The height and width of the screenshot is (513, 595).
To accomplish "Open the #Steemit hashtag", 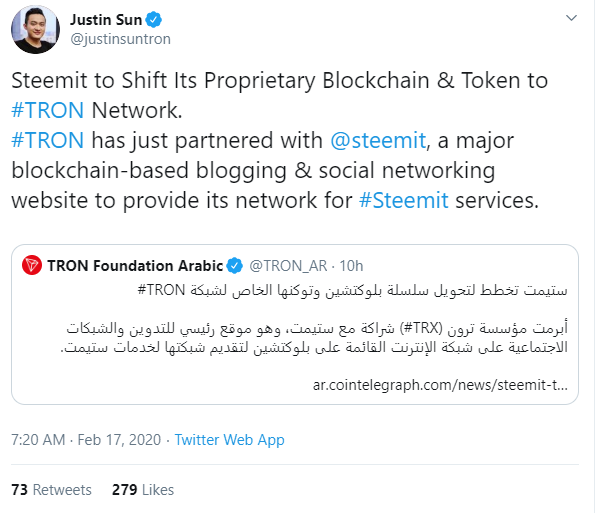I will [404, 200].
